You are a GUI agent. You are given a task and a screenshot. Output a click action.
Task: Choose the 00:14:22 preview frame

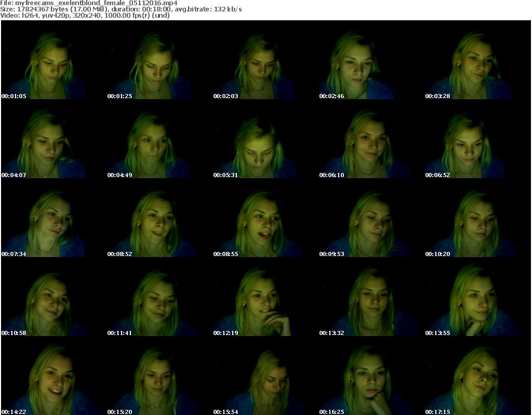54,376
